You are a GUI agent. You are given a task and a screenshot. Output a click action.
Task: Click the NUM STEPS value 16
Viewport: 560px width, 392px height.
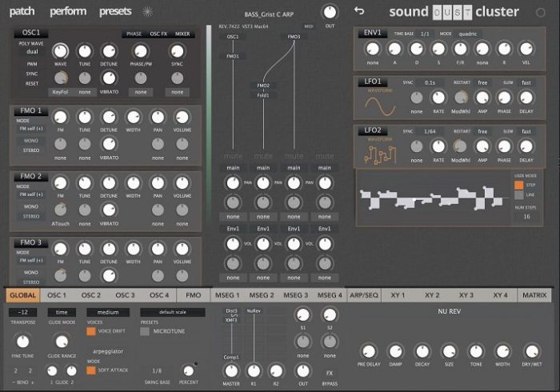coord(526,216)
